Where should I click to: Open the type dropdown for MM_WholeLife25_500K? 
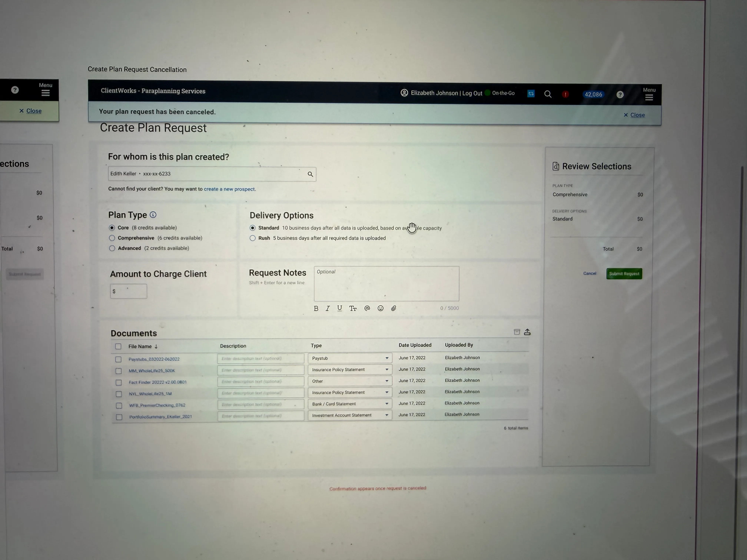click(350, 370)
